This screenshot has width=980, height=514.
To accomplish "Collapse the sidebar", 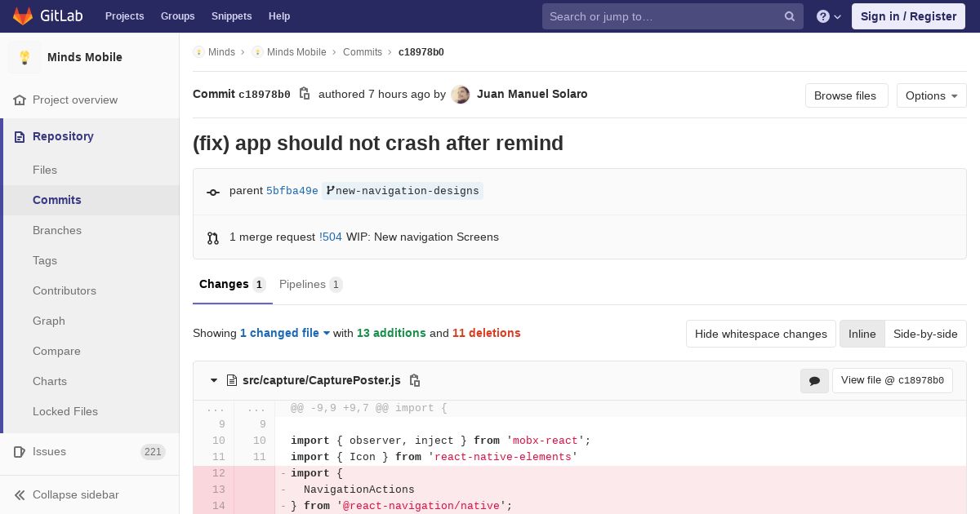I will 75,494.
